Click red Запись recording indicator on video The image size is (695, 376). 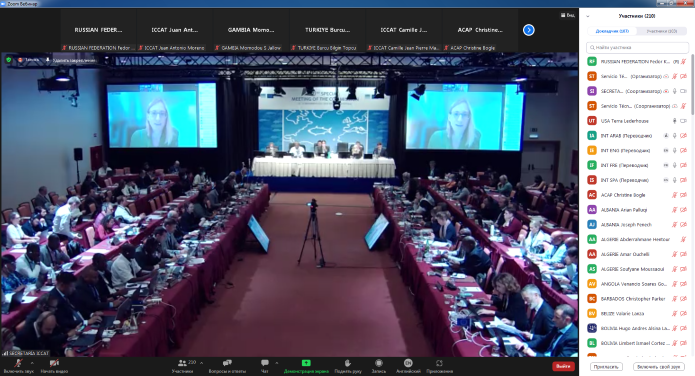coord(28,60)
